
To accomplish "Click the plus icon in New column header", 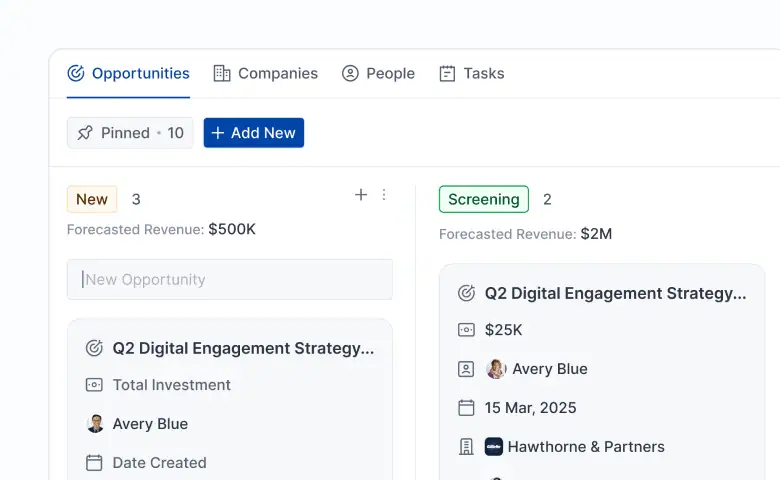I will [361, 195].
